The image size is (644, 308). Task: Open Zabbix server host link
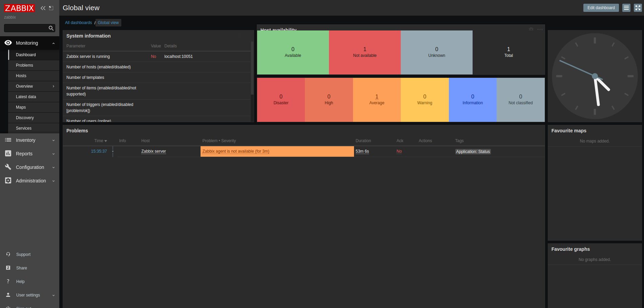[153, 151]
